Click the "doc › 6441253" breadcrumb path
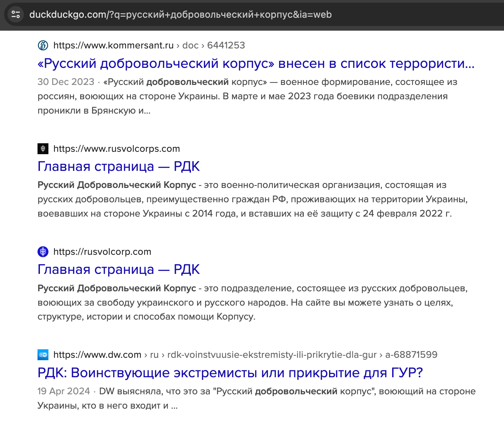The width and height of the screenshot is (504, 425). [214, 45]
